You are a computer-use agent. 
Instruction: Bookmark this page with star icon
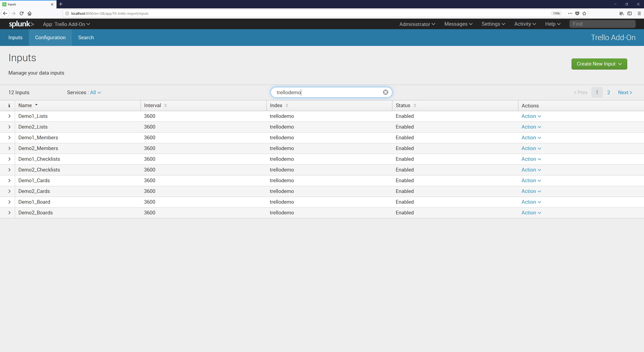click(584, 13)
